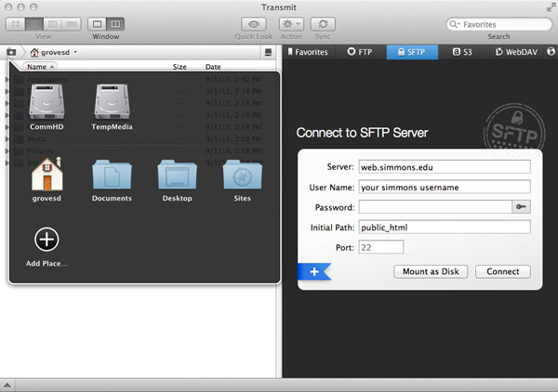Click the Add Place plus icon
The height and width of the screenshot is (392, 558).
tap(46, 239)
